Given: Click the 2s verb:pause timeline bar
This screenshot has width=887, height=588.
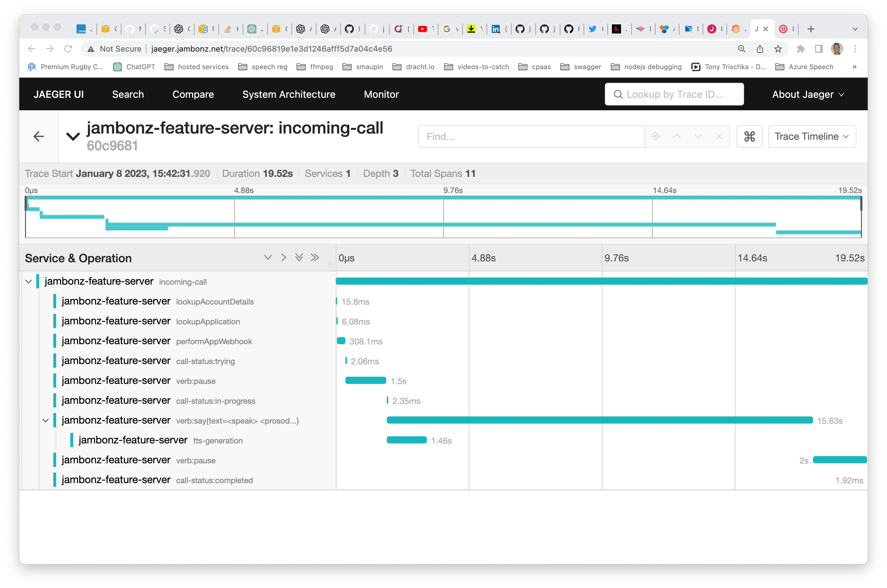Looking at the screenshot, I should tap(840, 460).
